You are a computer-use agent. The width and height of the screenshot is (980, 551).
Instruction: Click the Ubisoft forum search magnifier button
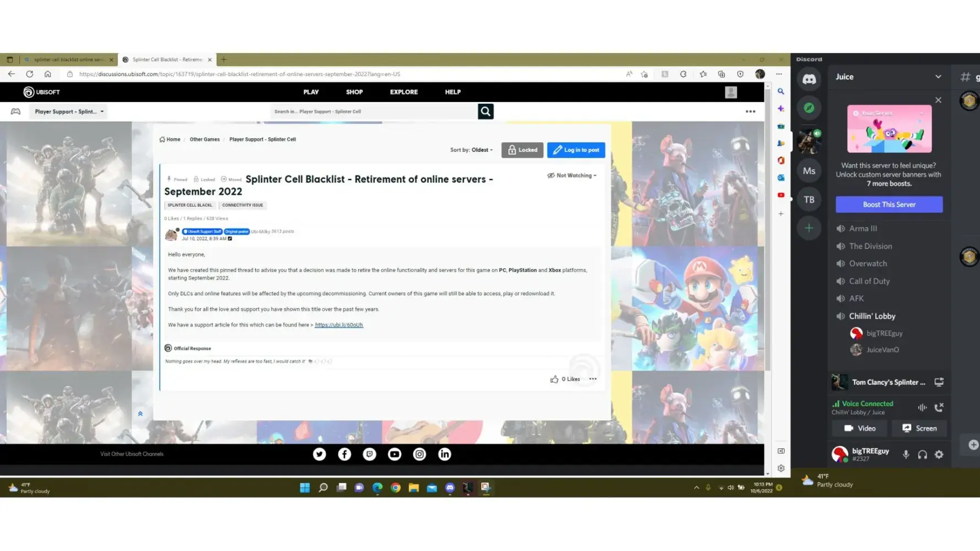pyautogui.click(x=486, y=111)
